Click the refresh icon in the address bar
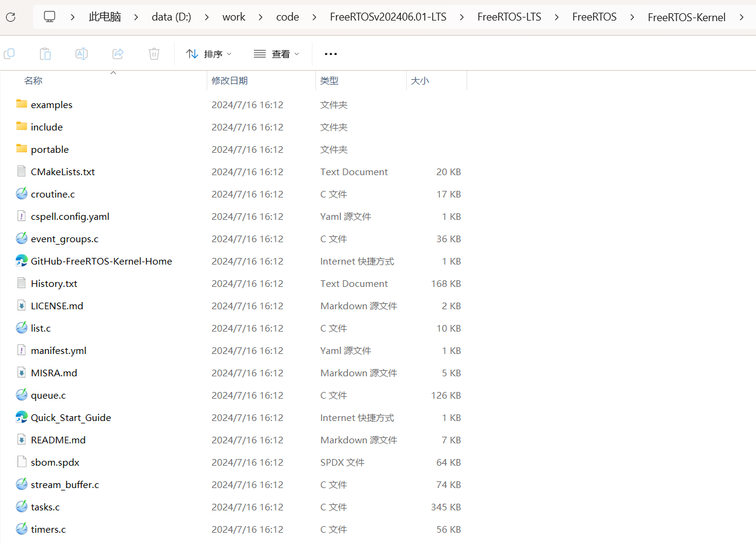 pyautogui.click(x=10, y=17)
